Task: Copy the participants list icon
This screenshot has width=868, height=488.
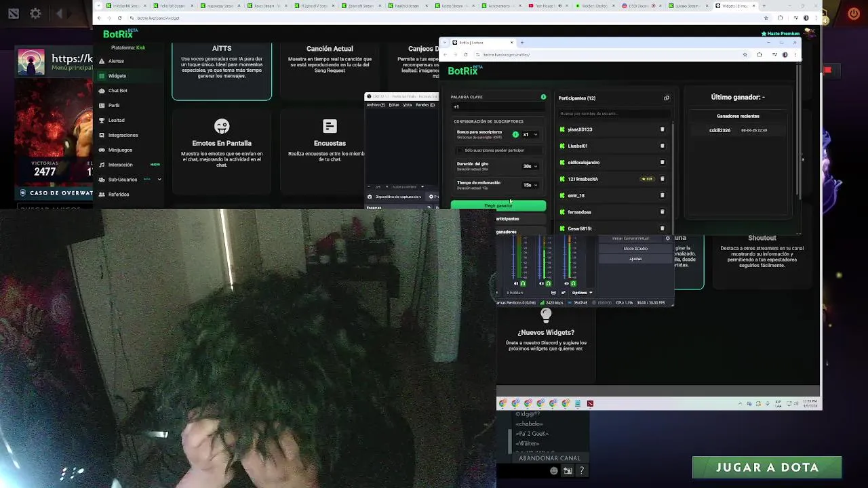Action: (x=666, y=98)
